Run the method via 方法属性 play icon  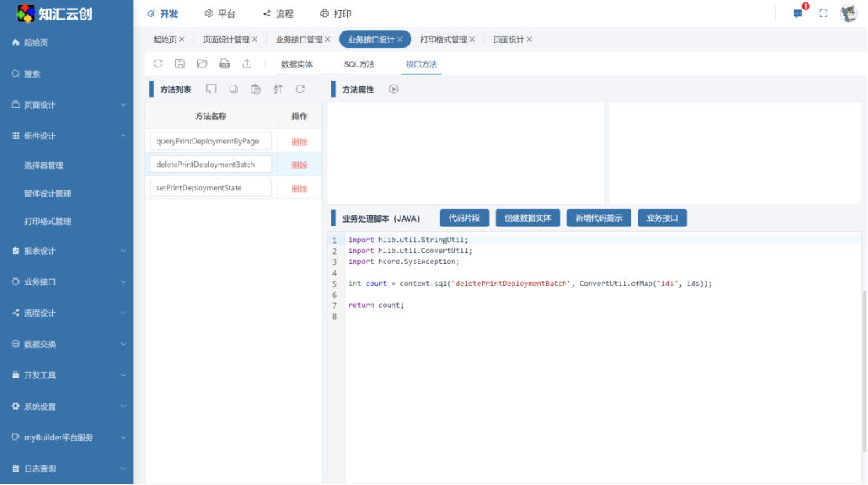coord(393,89)
